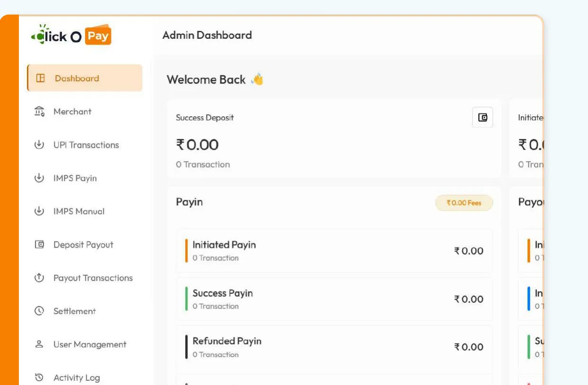The height and width of the screenshot is (385, 588).
Task: Open the Dashboard menu item
Action: click(x=85, y=78)
